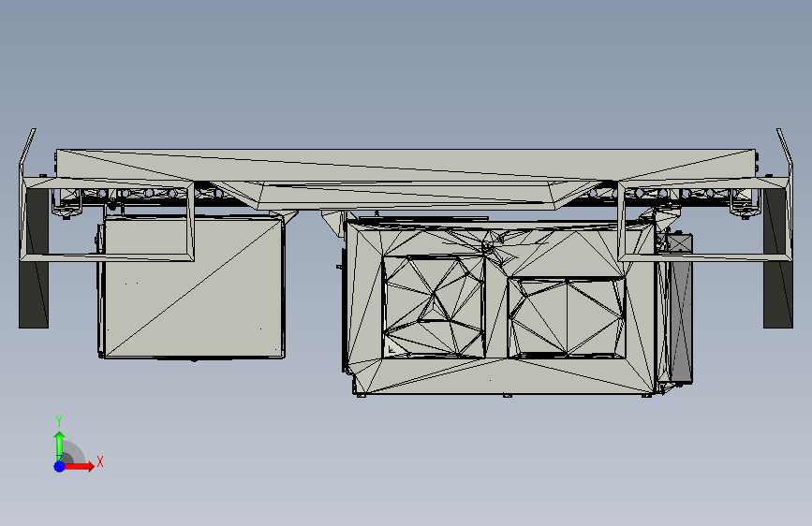Screen dimensions: 812x526
Task: Click the red X label of triad
Action: [100, 461]
